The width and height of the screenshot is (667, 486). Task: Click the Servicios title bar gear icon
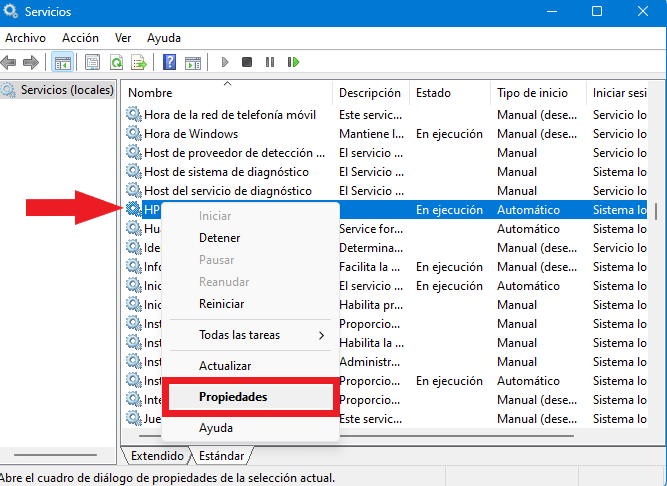10,11
